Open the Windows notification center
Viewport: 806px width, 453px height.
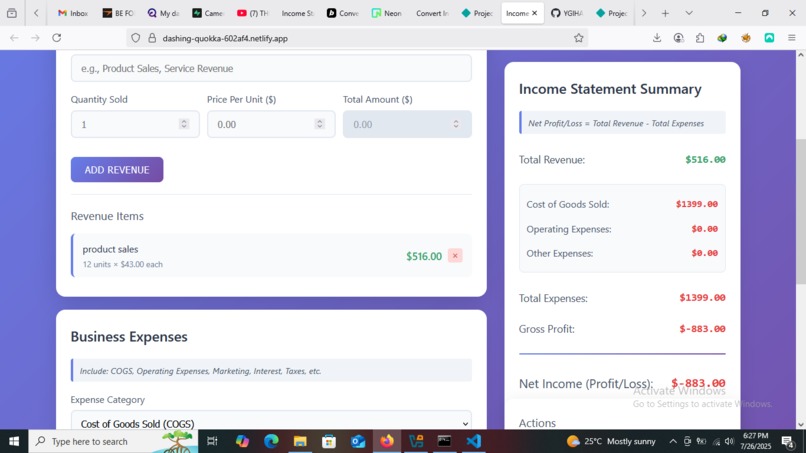point(788,441)
